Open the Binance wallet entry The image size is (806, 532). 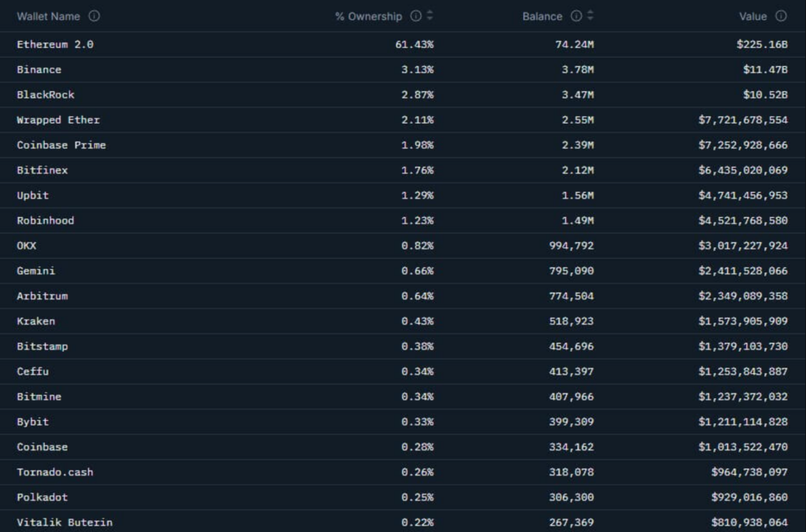[x=39, y=69]
